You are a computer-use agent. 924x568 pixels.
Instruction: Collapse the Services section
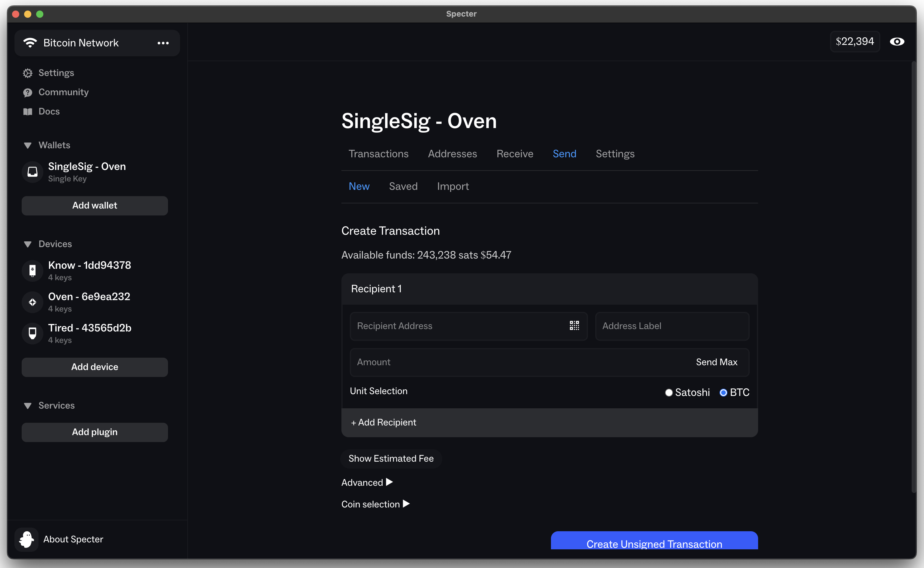pos(27,406)
